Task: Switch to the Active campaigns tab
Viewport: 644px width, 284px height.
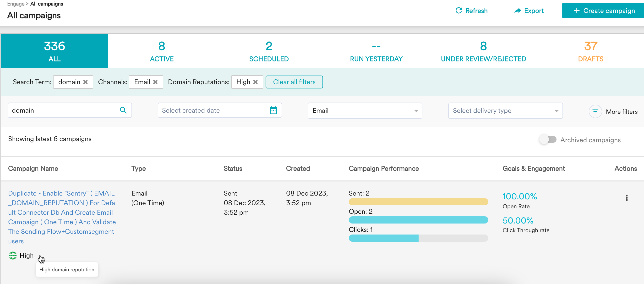Action: tap(162, 51)
